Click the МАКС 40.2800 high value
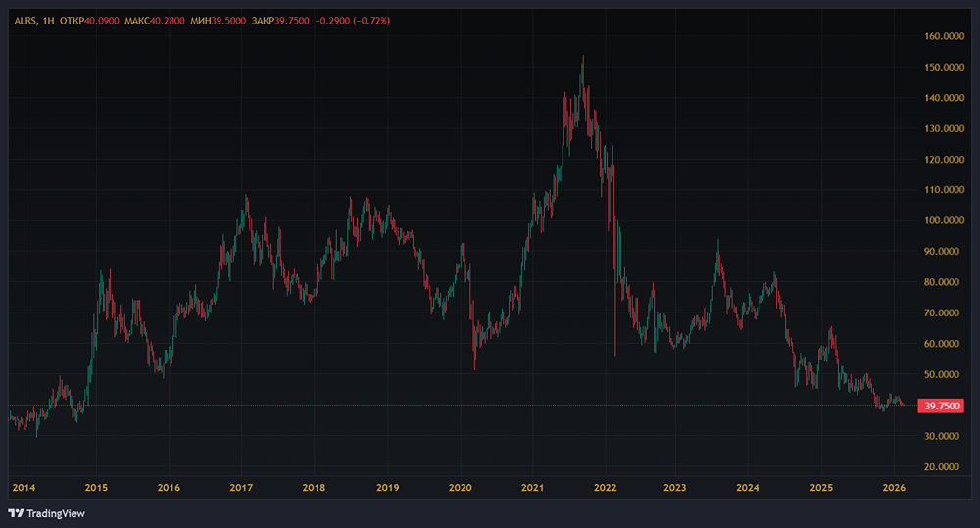Image resolution: width=980 pixels, height=528 pixels. click(155, 21)
